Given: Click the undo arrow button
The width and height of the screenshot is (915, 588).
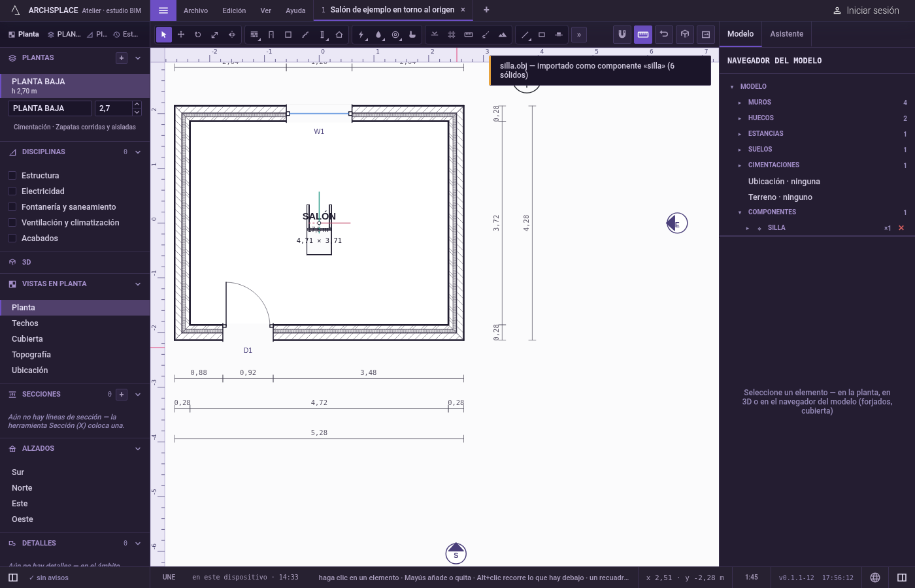Looking at the screenshot, I should click(x=664, y=35).
